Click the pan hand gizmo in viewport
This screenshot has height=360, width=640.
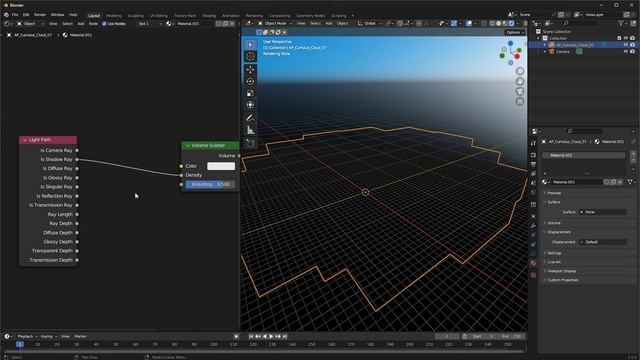520,81
